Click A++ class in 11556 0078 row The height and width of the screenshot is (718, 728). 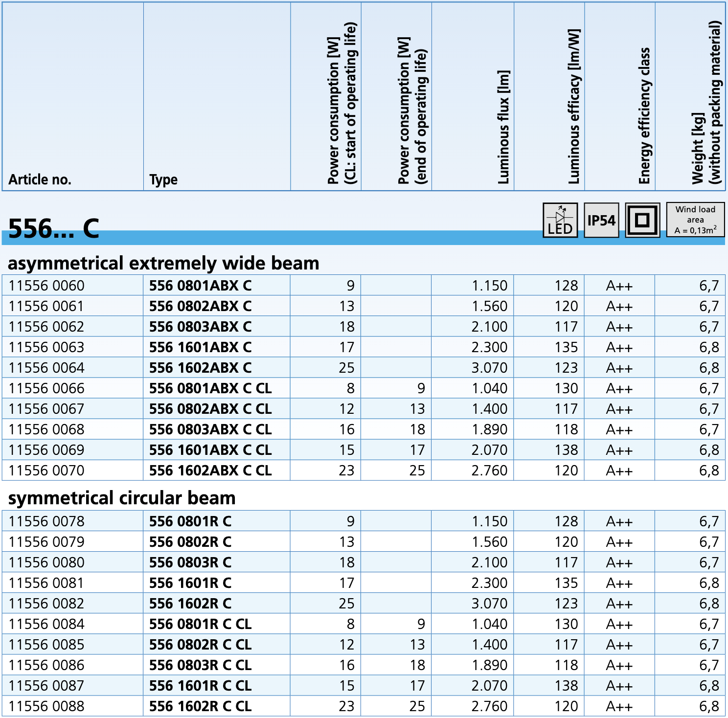tap(619, 521)
